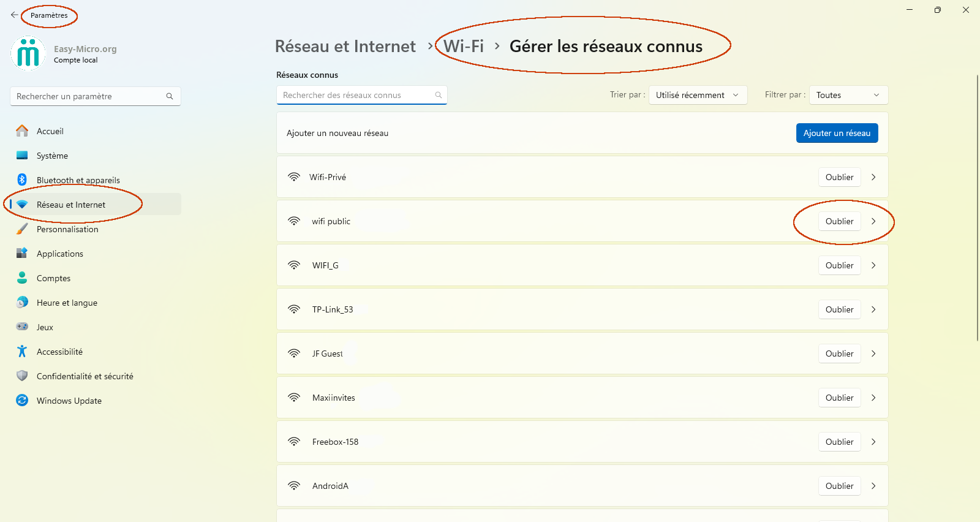The width and height of the screenshot is (980, 522).
Task: Expand wifi public details chevron
Action: [x=873, y=221]
